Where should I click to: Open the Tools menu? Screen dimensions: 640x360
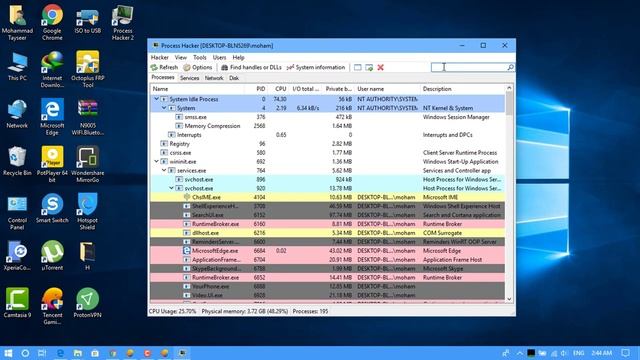tap(200, 58)
